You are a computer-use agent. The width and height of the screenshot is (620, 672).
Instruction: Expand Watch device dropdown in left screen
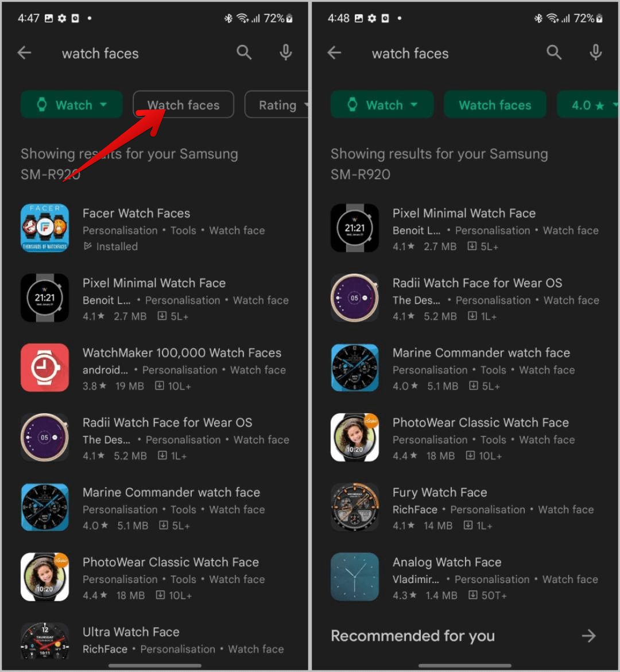point(72,104)
